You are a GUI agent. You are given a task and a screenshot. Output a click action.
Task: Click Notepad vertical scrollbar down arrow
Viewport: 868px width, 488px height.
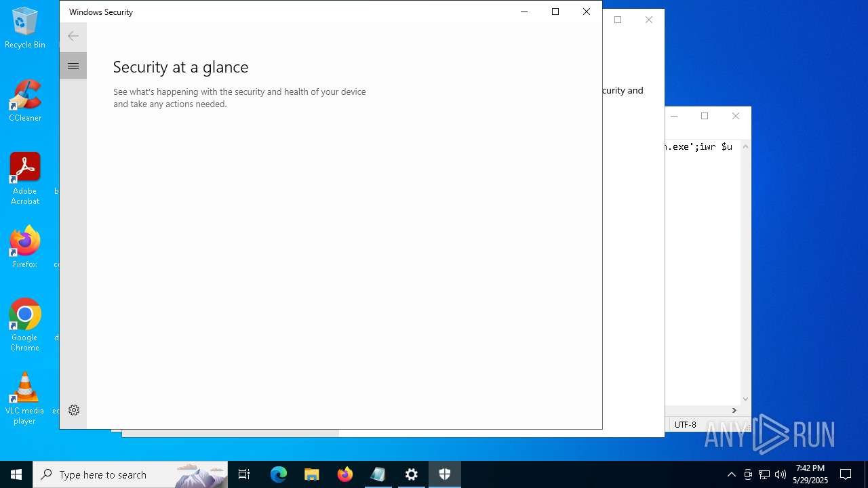click(745, 400)
